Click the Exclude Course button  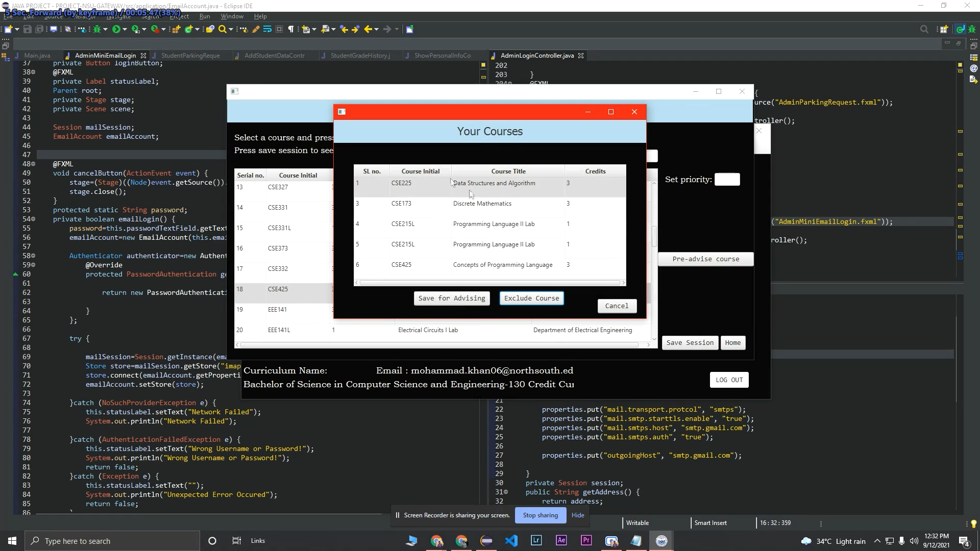coord(531,298)
